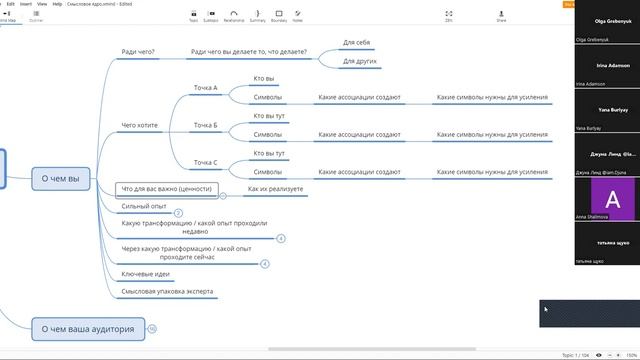Collapse the 'Что для вас важно (ценности)' branch
The height and width of the screenshot is (360, 640).
point(223,196)
